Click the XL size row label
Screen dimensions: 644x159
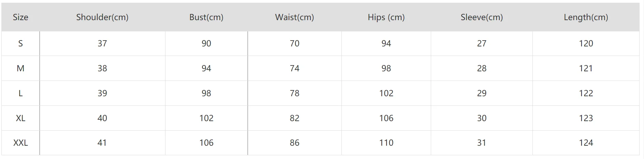tap(20, 118)
